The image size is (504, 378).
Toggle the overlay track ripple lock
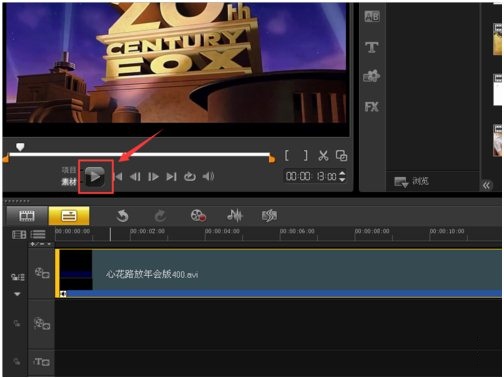click(17, 323)
